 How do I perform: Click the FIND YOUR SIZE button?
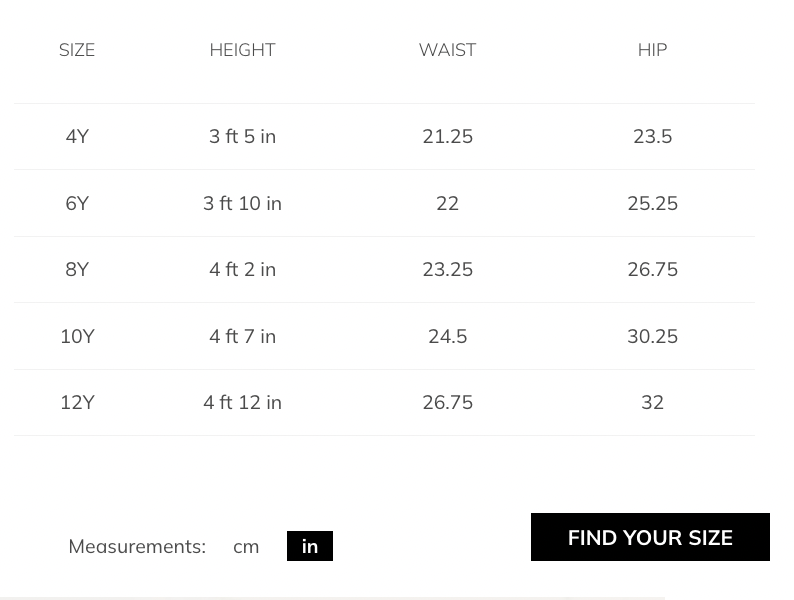tap(650, 537)
